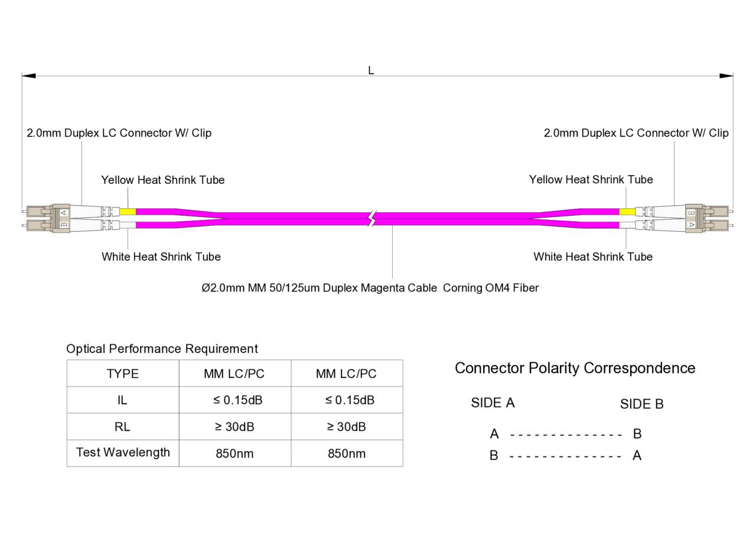
Task: Click the cable break symbol in the middle
Action: 371,218
